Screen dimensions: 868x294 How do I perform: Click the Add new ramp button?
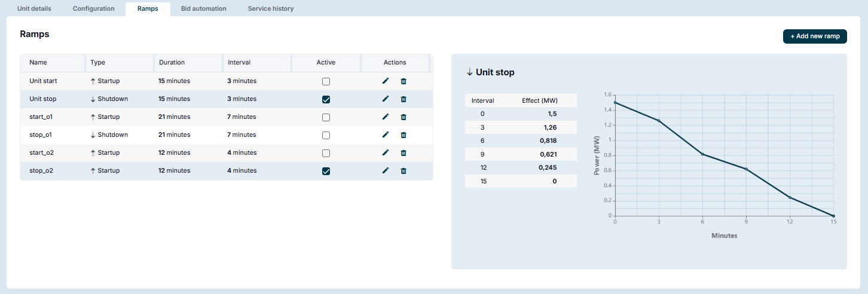click(x=815, y=36)
